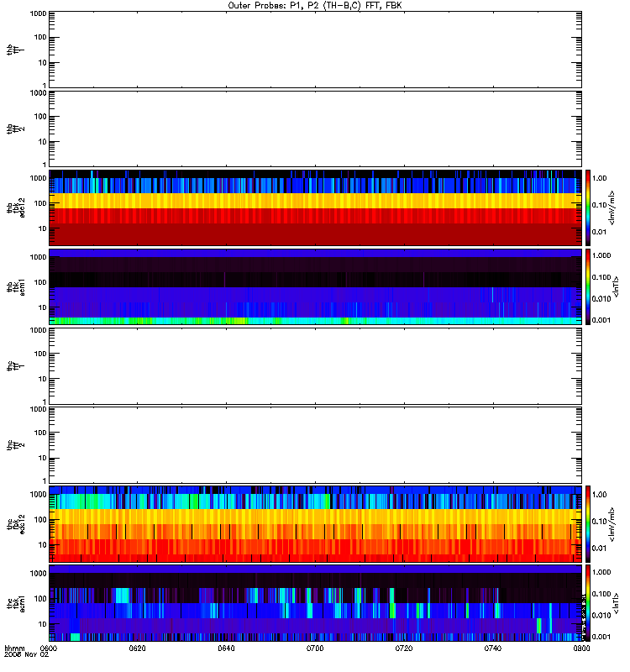630x672 pixels.
Task: Click the thb fbk edc12 spectrogram panel
Action: click(315, 207)
